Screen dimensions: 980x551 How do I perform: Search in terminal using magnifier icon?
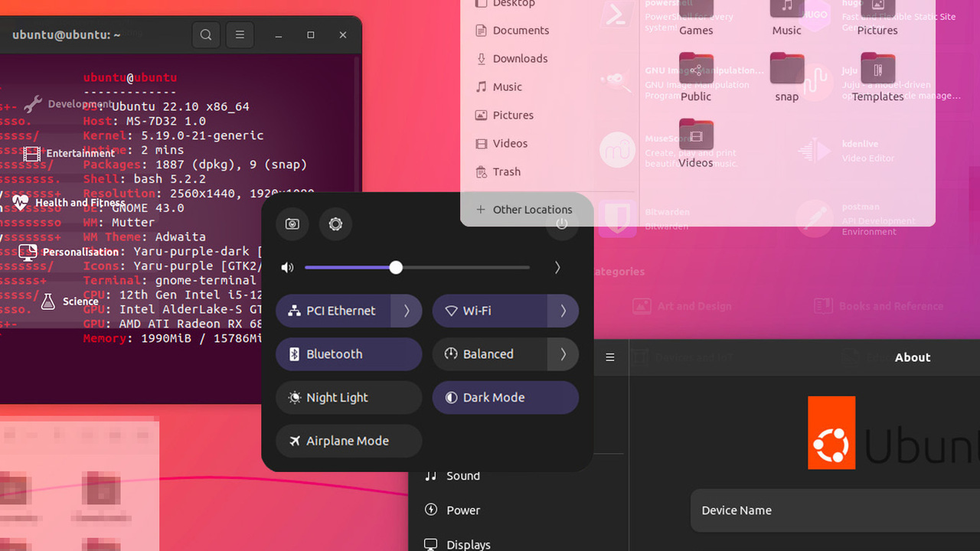click(206, 35)
